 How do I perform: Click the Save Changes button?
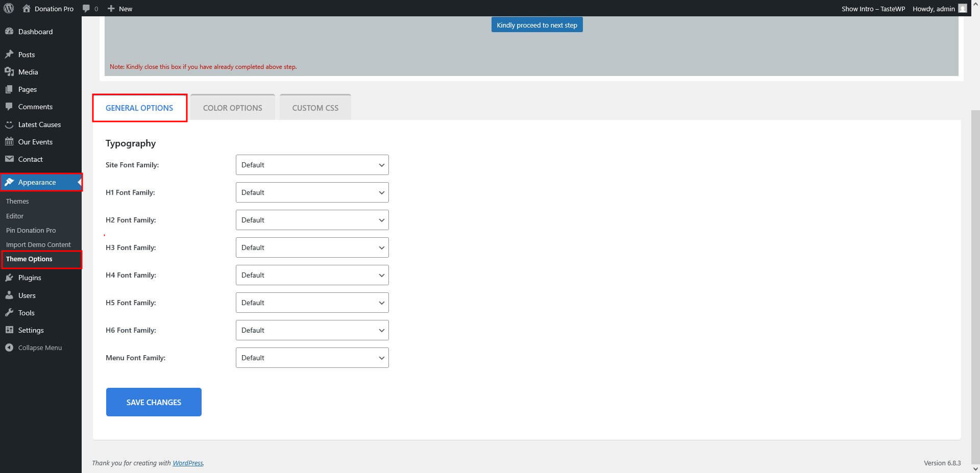click(x=154, y=402)
